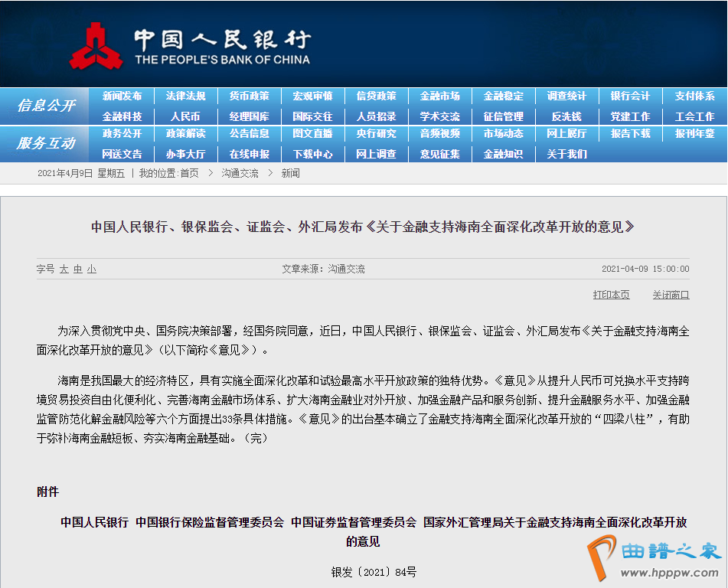The height and width of the screenshot is (588, 728).
Task: Set font size to 大
Action: coord(64,269)
